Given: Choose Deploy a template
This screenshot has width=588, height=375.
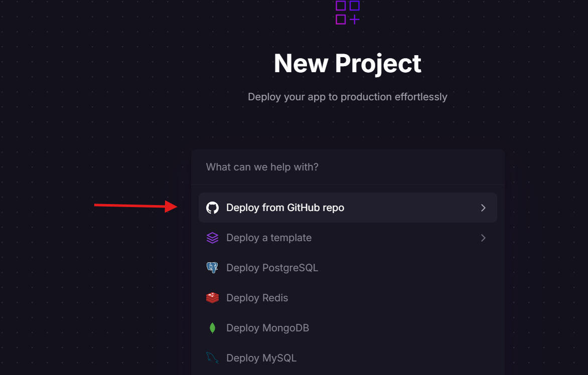Looking at the screenshot, I should pos(348,238).
